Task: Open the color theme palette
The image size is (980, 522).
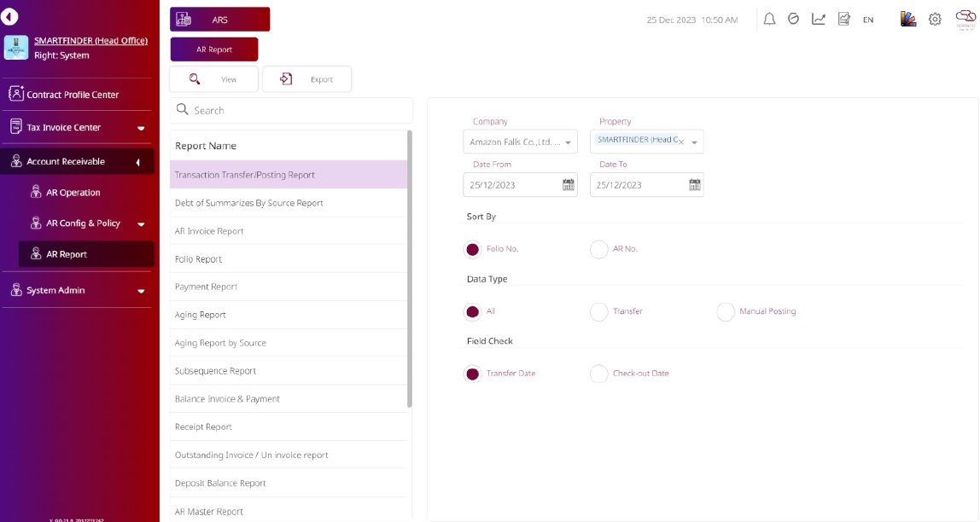Action: coord(908,20)
